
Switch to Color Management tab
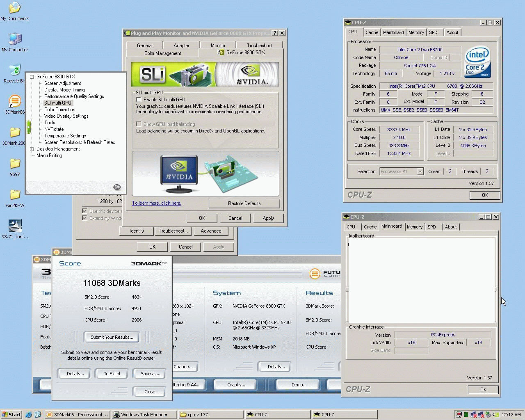click(x=162, y=53)
